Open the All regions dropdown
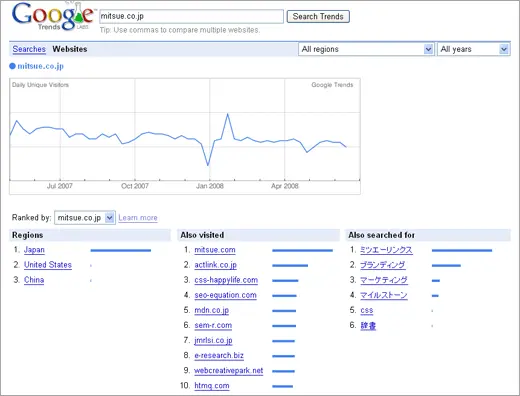The height and width of the screenshot is (396, 520). 366,49
